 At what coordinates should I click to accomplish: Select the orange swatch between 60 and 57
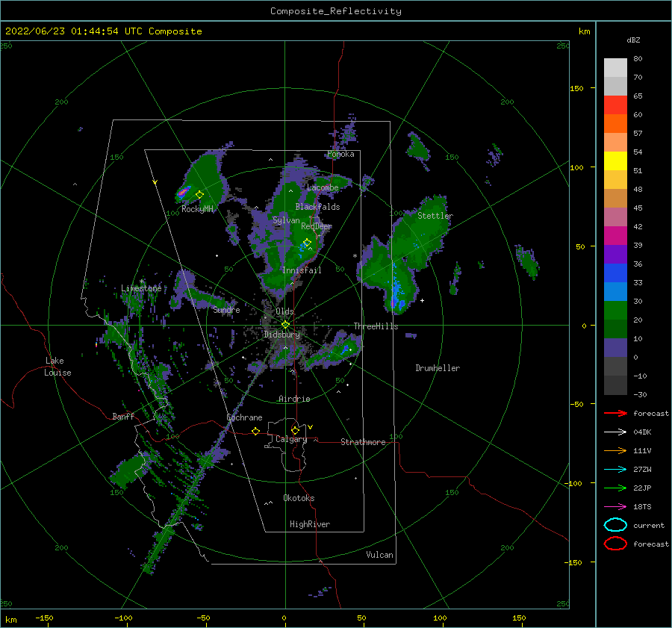[x=615, y=124]
